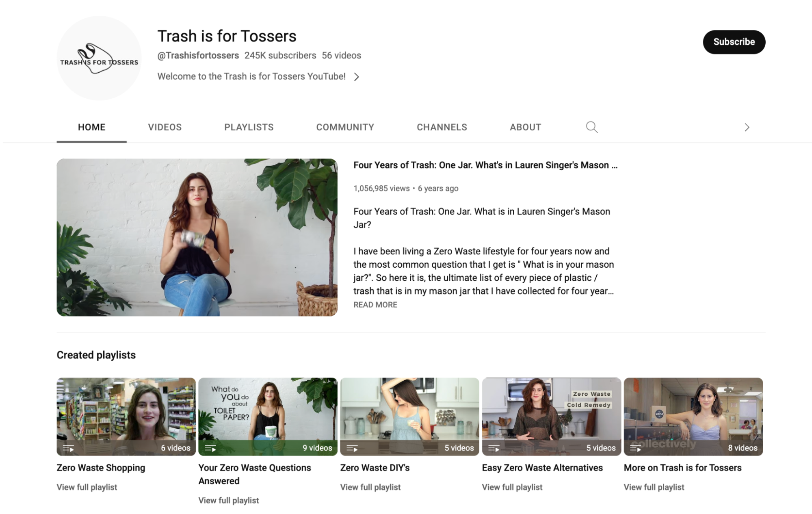View full playlist for Zero Waste DIY's

coord(370,487)
